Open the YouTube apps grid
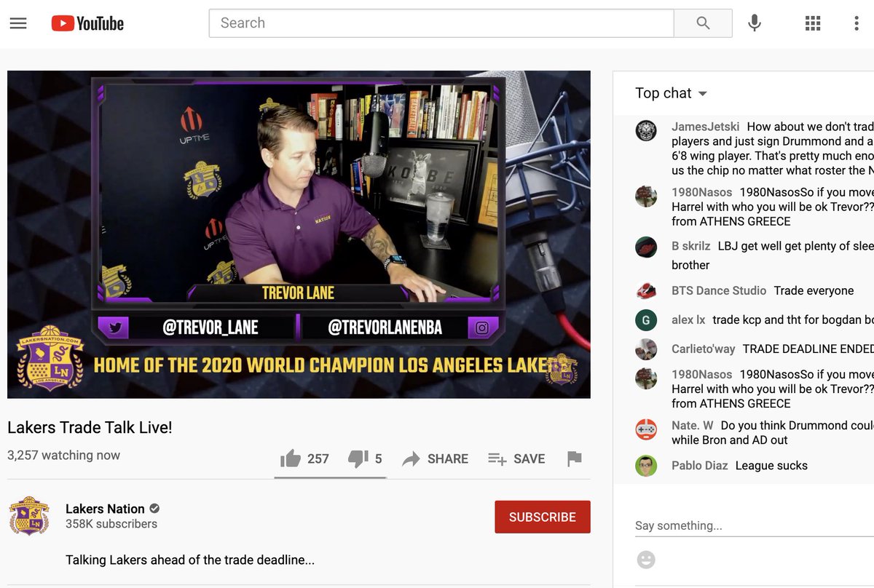 point(813,23)
